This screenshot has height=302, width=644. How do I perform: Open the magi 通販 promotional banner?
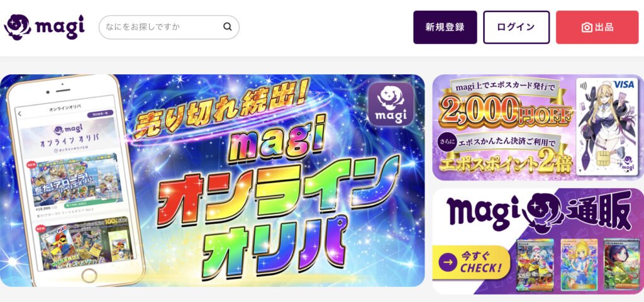click(538, 241)
